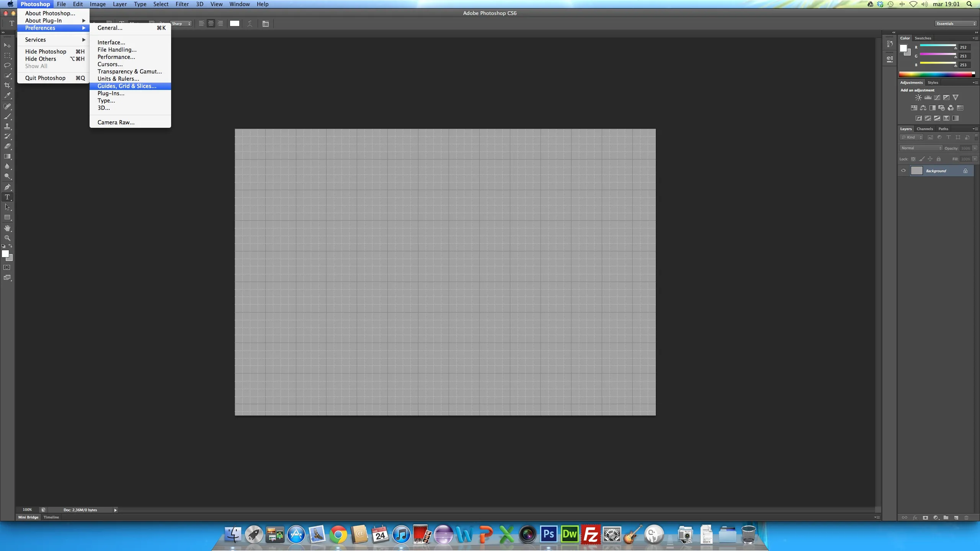Select the Gradient tool

pos(7,156)
